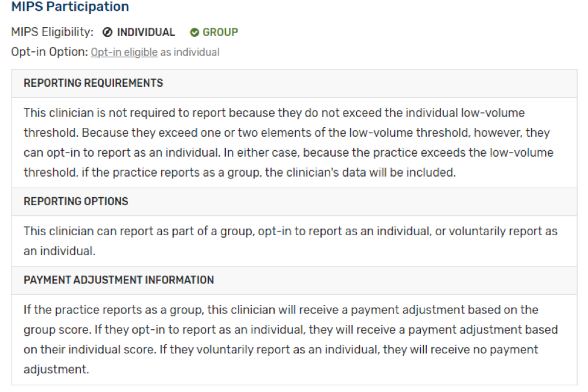588x392 pixels.
Task: Click the INDIVIDUAL eligibility label
Action: pos(146,32)
